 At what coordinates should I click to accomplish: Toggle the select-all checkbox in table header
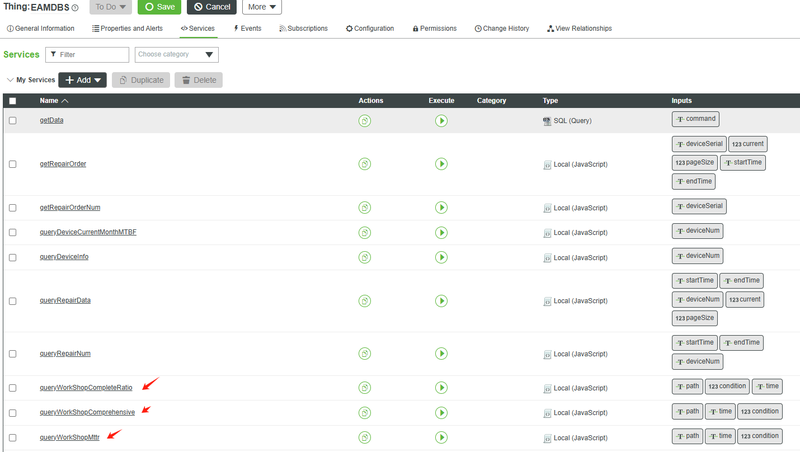click(13, 101)
